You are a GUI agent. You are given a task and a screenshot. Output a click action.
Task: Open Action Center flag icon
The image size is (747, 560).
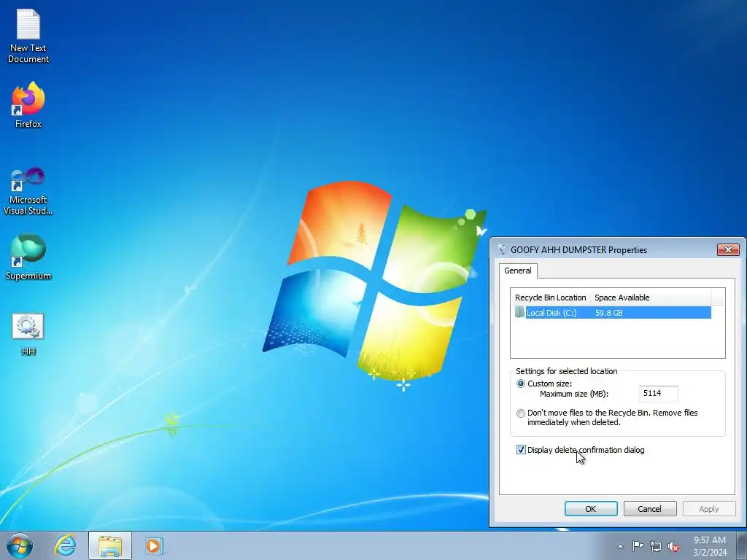tap(638, 546)
